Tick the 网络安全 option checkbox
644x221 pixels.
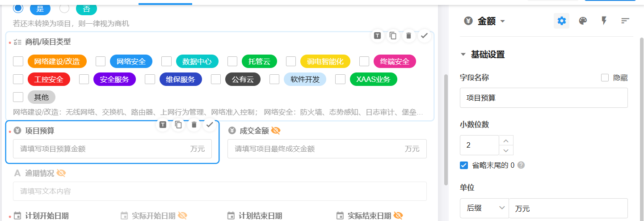click(x=101, y=61)
